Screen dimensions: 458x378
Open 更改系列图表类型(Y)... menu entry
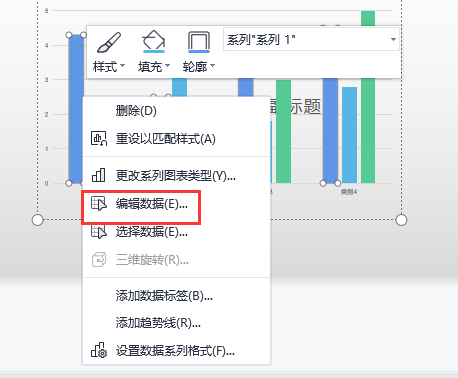(176, 175)
